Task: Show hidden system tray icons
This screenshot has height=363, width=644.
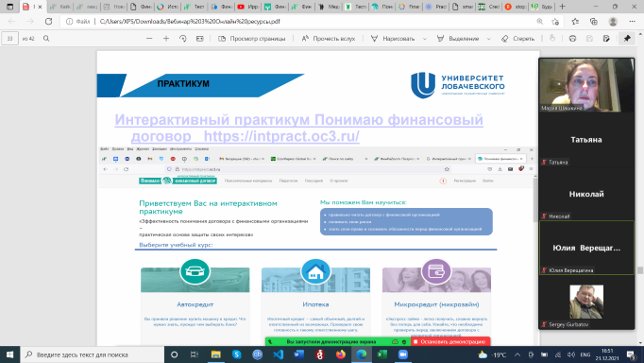Action: [517, 354]
